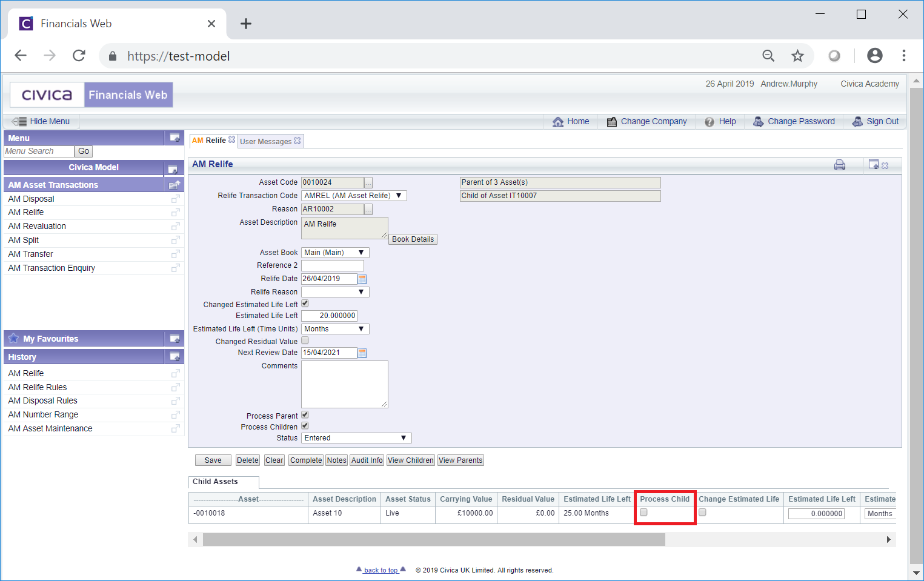Open the Asset Book dropdown
Viewport: 924px width, 581px height.
335,253
